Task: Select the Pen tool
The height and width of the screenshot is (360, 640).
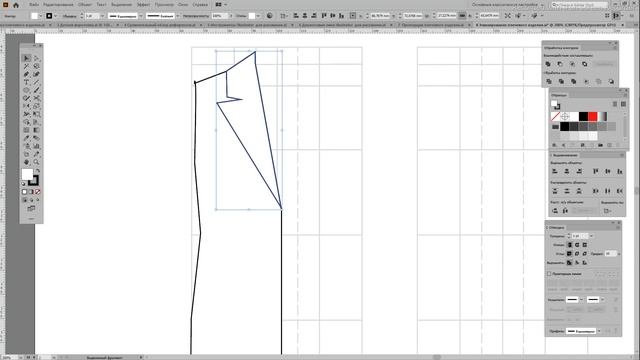Action: click(27, 74)
